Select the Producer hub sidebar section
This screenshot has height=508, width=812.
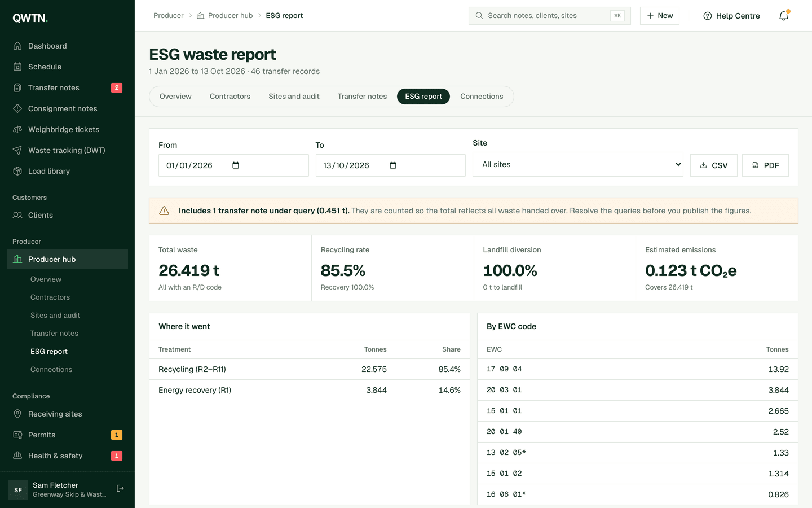67,259
